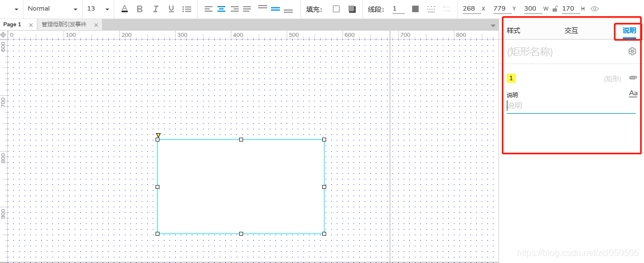Open the text formatting Aa icon
The width and height of the screenshot is (644, 263).
(633, 94)
